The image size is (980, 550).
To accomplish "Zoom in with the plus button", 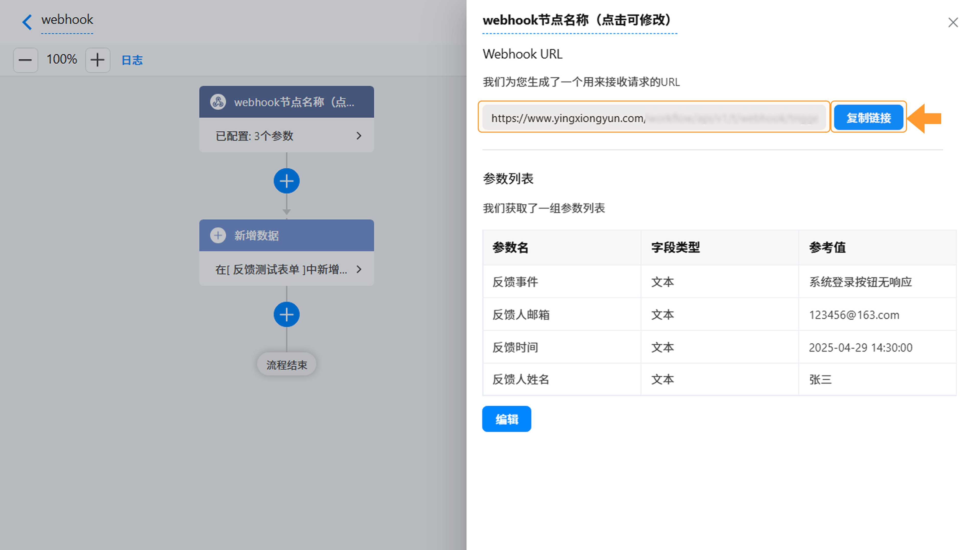I will click(x=97, y=60).
